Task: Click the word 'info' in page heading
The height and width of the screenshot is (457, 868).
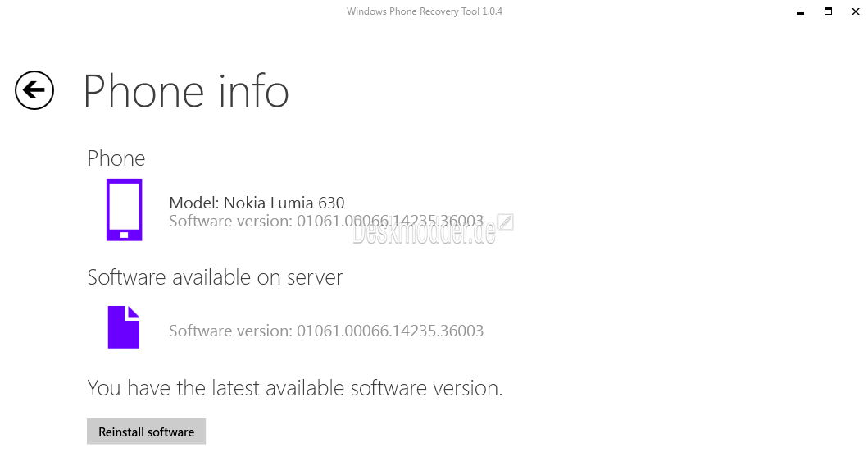Action: point(253,91)
